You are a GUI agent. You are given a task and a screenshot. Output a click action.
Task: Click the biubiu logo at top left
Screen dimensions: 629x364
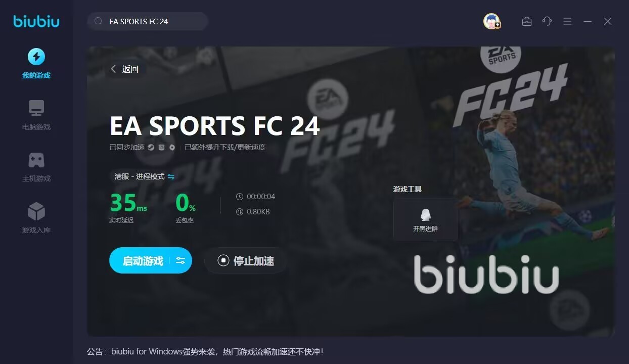[x=36, y=21]
